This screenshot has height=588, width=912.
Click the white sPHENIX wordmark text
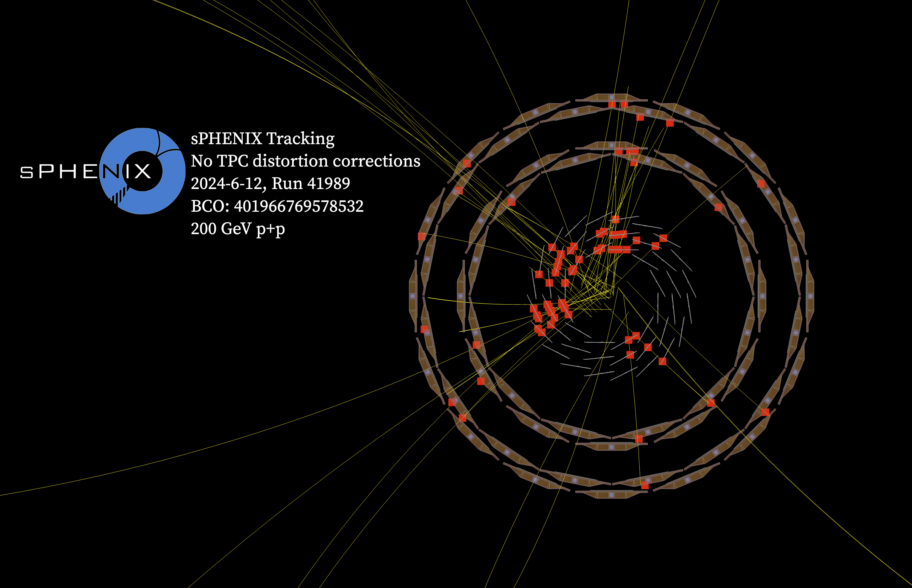[86, 171]
